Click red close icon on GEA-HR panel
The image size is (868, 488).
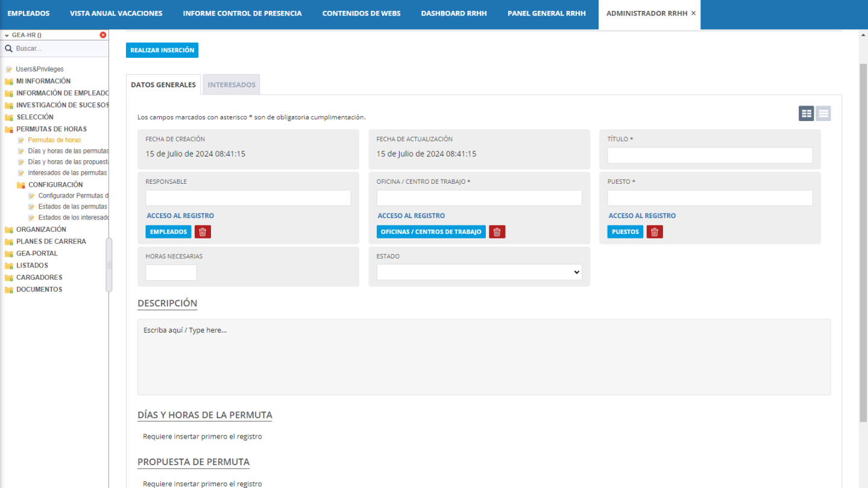(103, 35)
